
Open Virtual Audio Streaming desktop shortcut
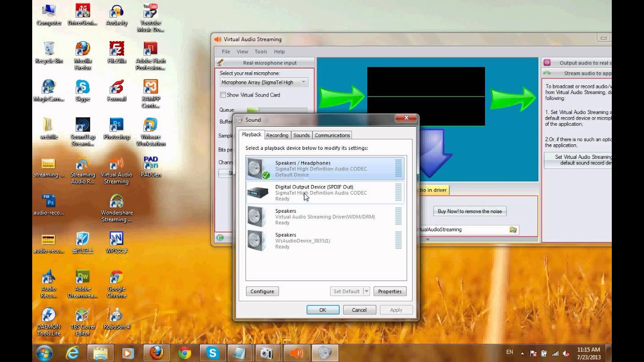[x=117, y=170]
